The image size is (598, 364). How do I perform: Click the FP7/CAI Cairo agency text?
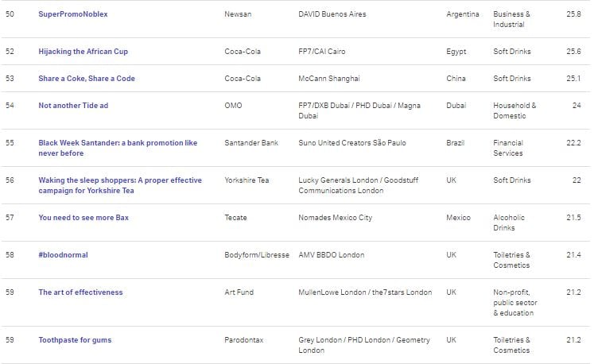pos(322,52)
